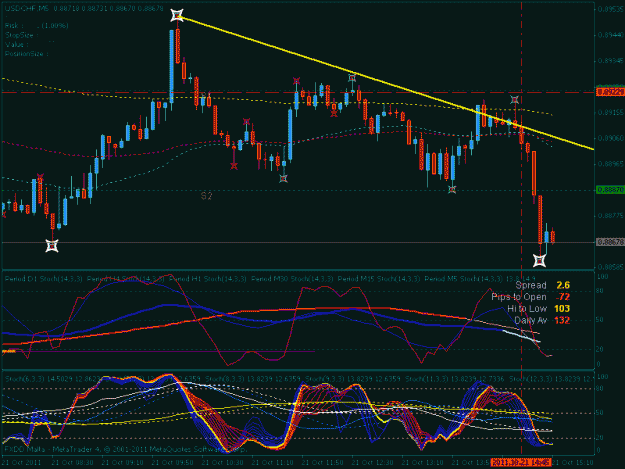Viewport: 625px width, 469px height.
Task: Click the Spread 2.6 readout
Action: [x=542, y=285]
